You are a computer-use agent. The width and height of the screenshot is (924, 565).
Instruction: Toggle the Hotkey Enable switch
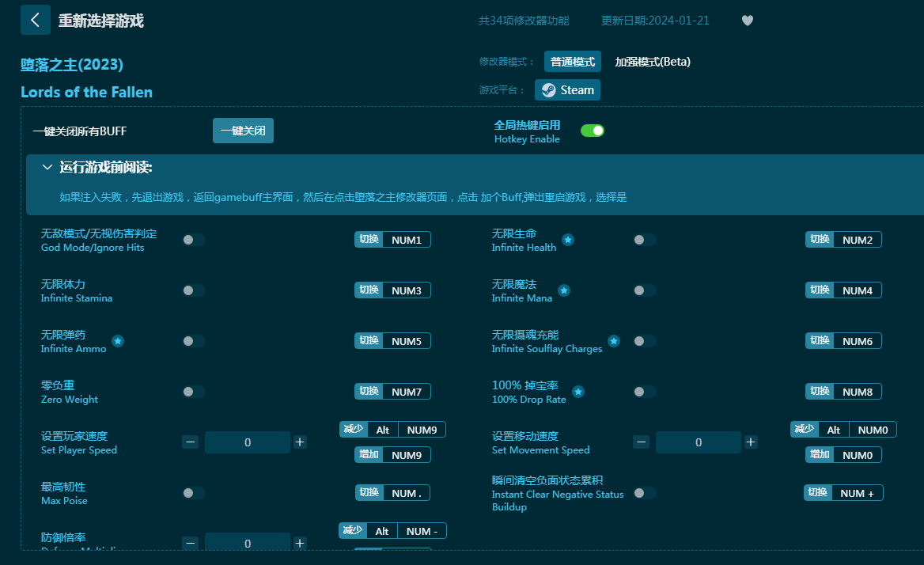click(x=593, y=131)
